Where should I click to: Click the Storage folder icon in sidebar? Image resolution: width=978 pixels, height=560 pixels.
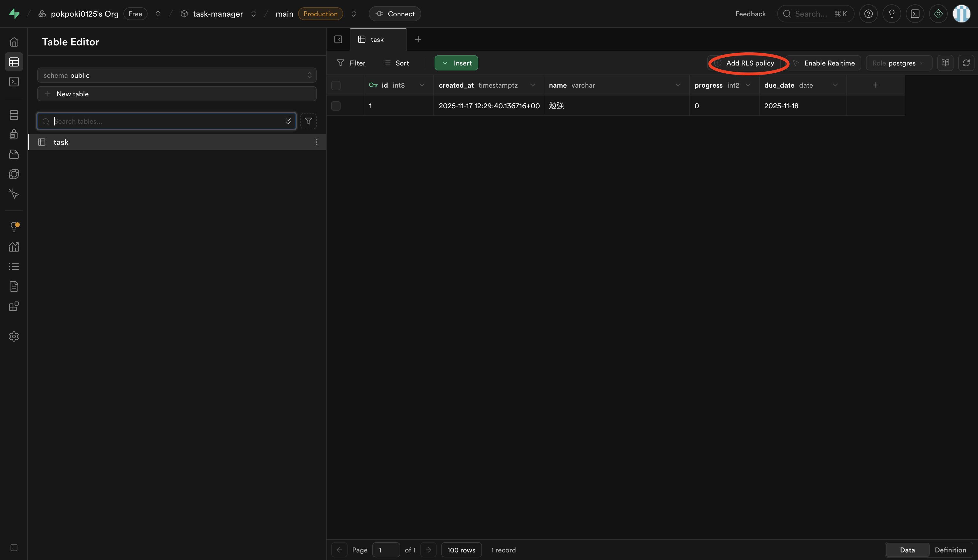click(14, 154)
